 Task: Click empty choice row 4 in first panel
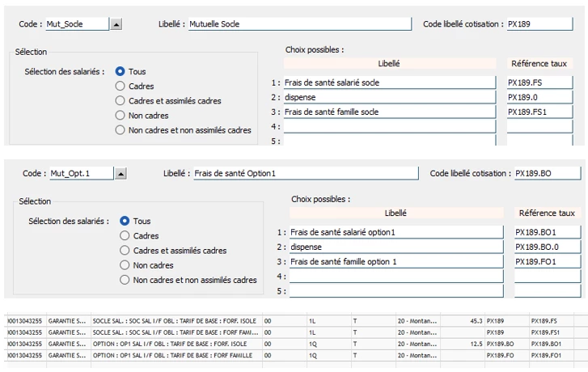coord(388,127)
